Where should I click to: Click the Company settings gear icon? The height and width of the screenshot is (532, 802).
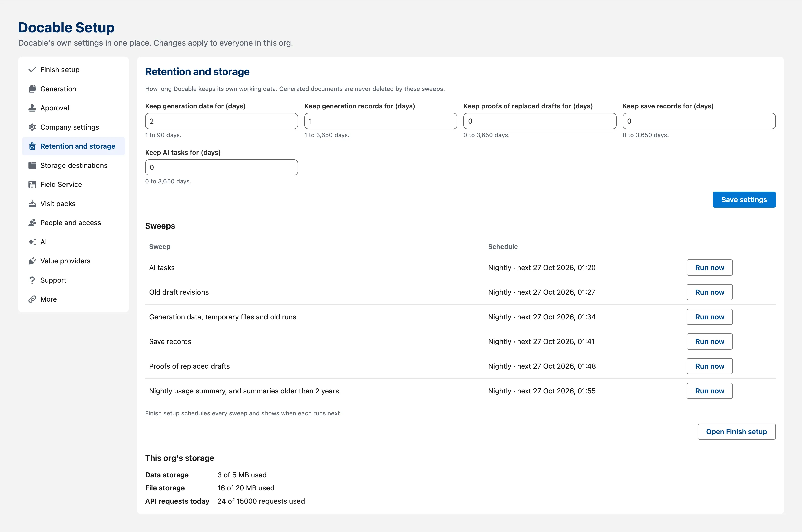(32, 127)
